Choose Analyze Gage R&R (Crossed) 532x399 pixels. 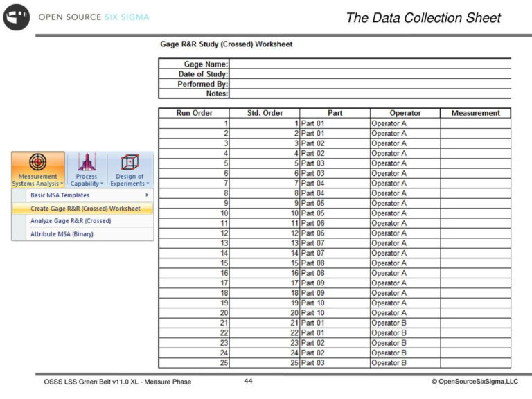[83, 221]
